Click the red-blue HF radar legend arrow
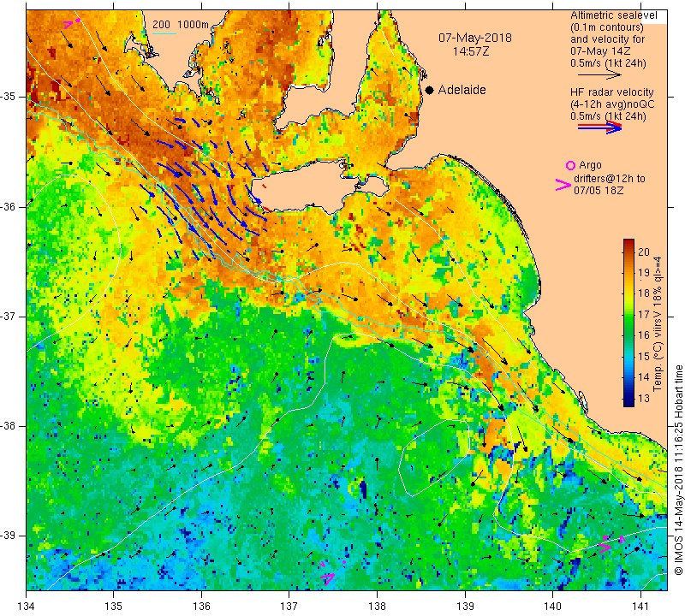This screenshot has width=685, height=616. (599, 127)
